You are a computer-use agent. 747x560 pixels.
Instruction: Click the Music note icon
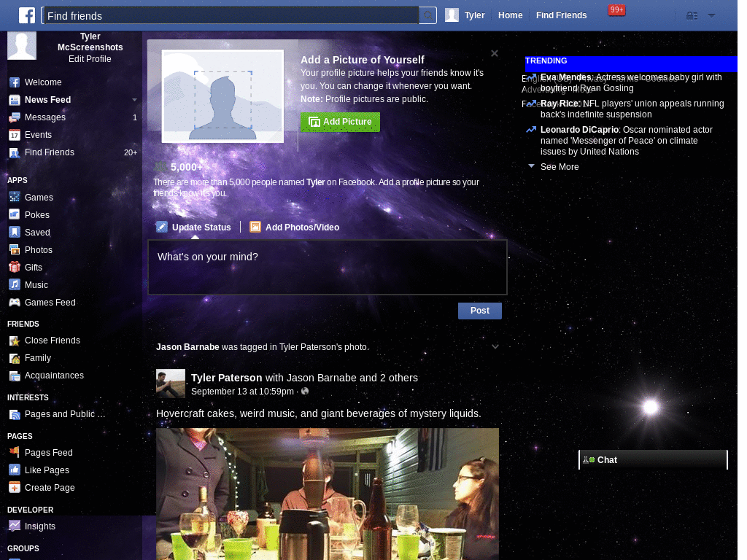coord(15,285)
